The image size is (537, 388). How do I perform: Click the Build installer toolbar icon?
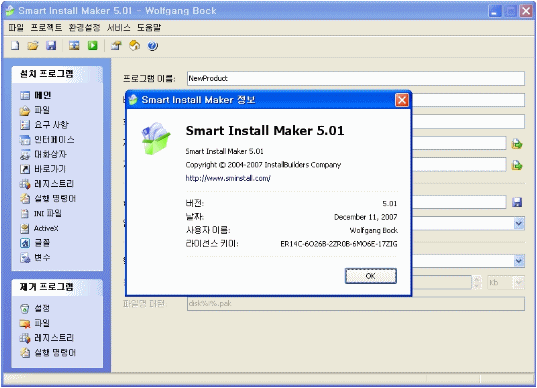[74, 46]
